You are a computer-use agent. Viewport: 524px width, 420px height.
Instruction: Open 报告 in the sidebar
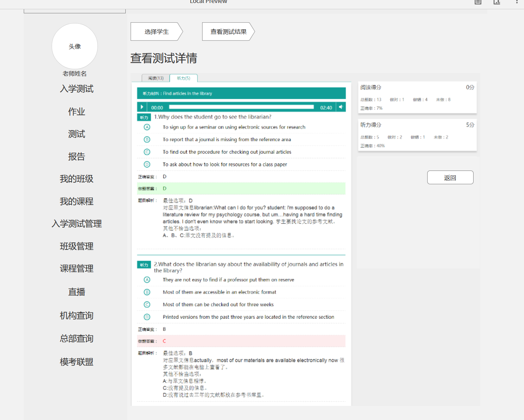[77, 156]
